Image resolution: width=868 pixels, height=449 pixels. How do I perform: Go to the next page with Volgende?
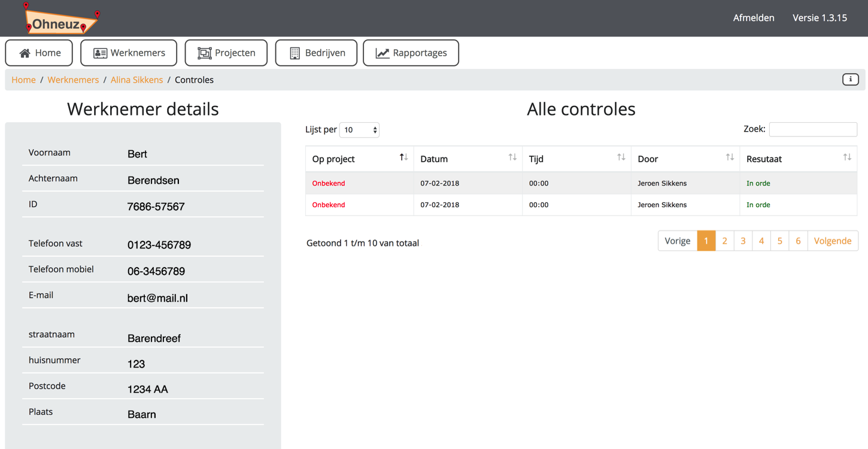pyautogui.click(x=833, y=241)
